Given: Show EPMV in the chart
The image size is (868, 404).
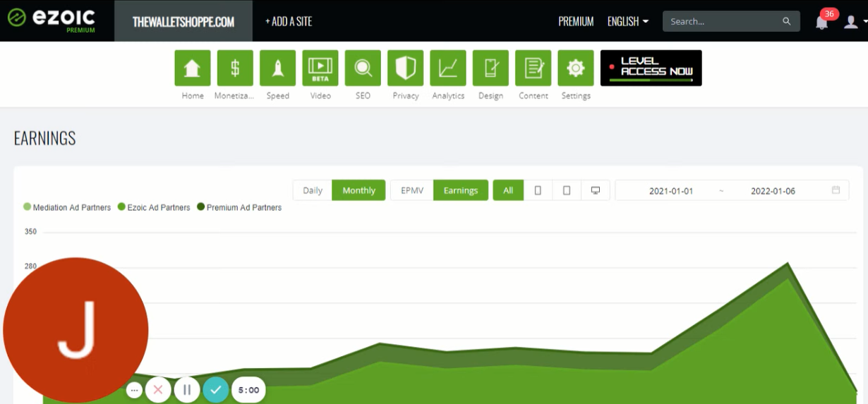Looking at the screenshot, I should click(412, 190).
